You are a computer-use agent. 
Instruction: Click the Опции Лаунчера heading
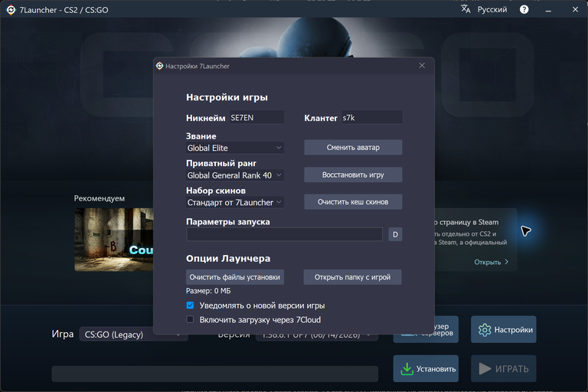coord(228,259)
